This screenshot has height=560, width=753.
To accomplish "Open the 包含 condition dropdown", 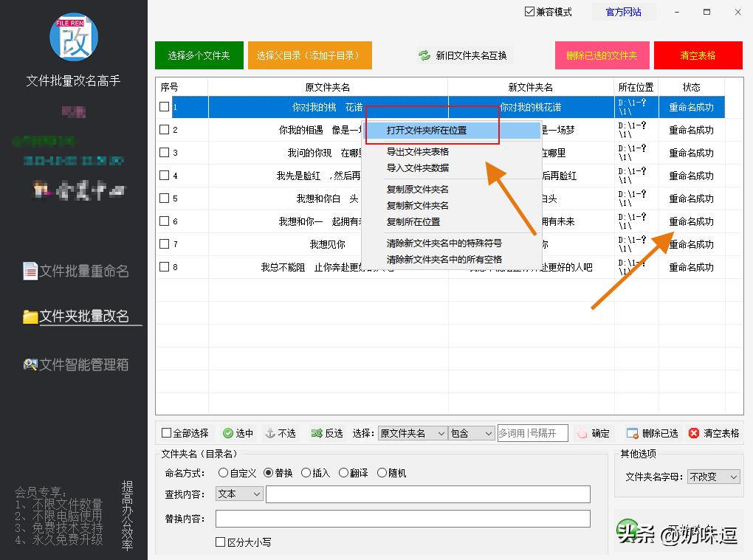I will pos(471,433).
